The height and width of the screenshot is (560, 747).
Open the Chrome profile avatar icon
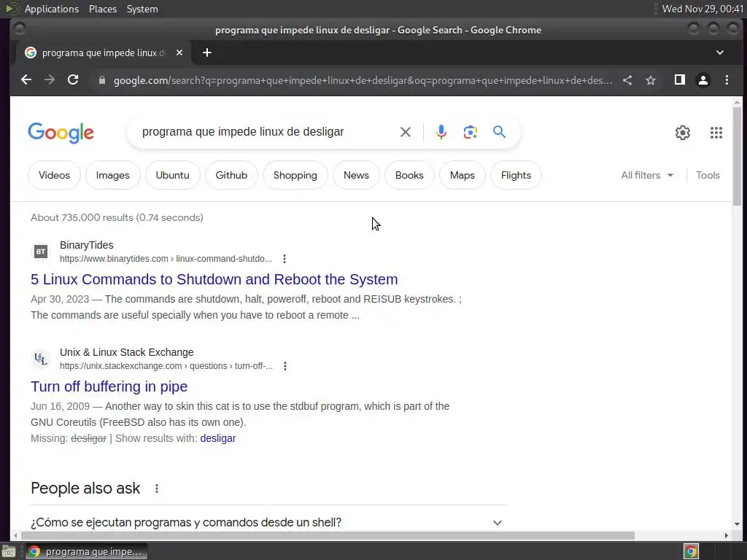703,80
